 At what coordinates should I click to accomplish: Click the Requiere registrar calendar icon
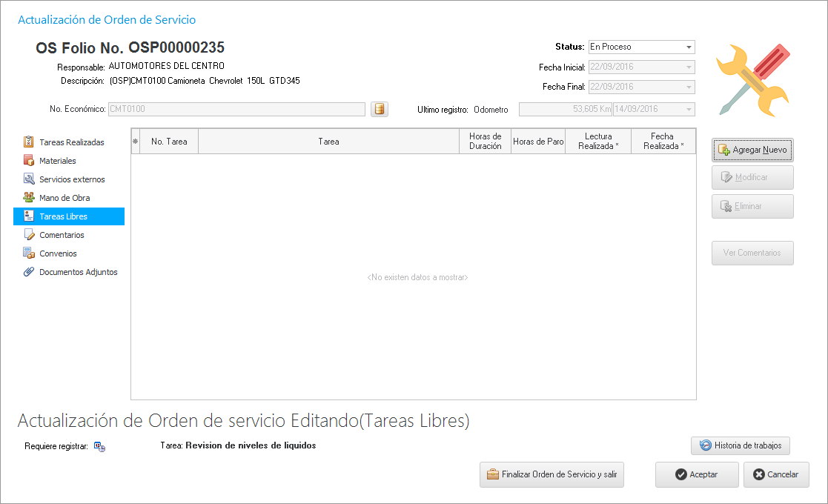tap(99, 446)
